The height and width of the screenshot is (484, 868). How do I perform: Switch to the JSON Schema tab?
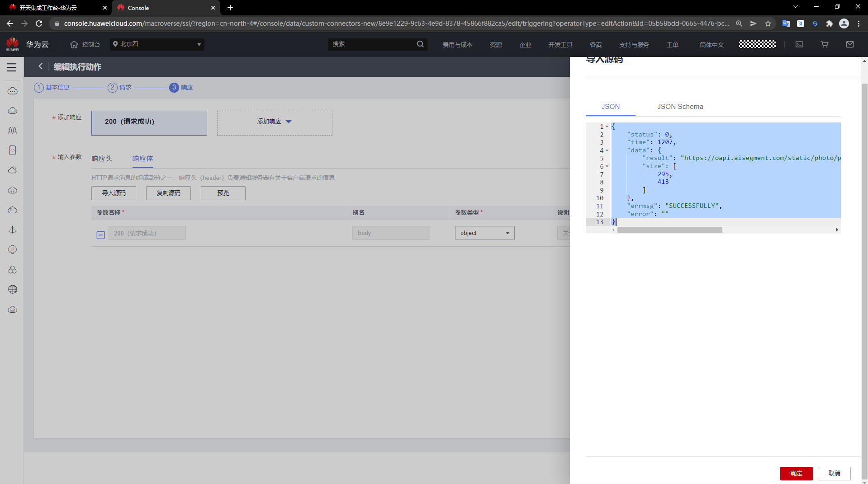[x=680, y=107]
